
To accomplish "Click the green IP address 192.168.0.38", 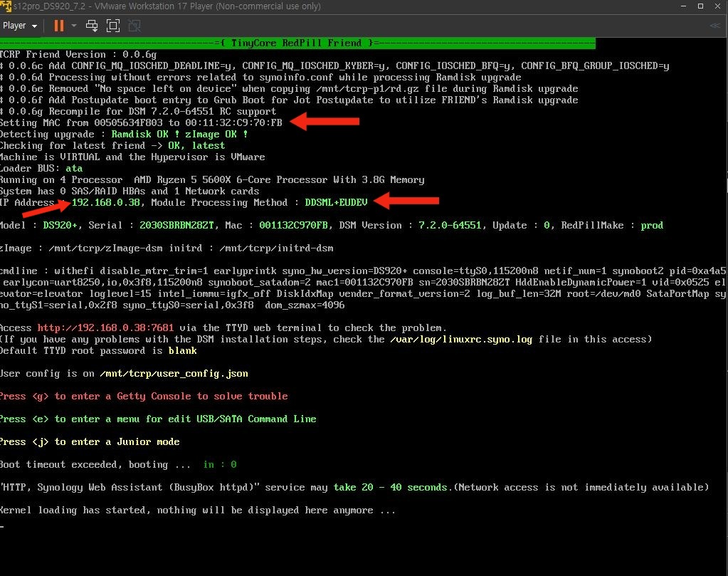I will pyautogui.click(x=106, y=203).
